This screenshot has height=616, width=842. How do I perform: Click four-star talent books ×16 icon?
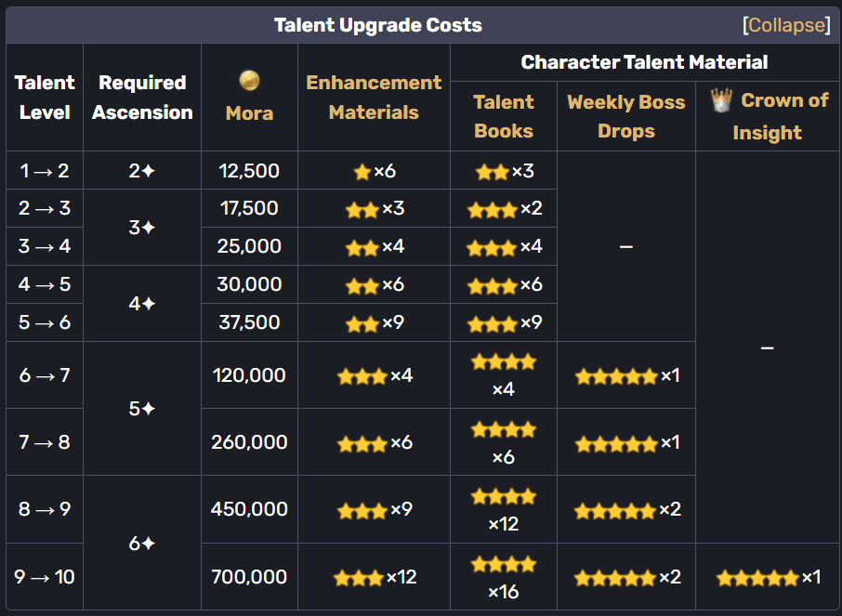(504, 565)
